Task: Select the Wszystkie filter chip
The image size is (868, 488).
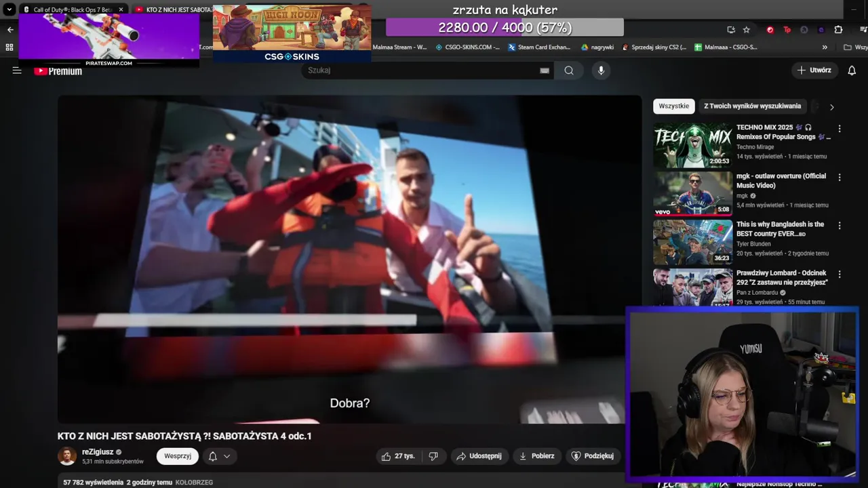Action: pyautogui.click(x=673, y=106)
